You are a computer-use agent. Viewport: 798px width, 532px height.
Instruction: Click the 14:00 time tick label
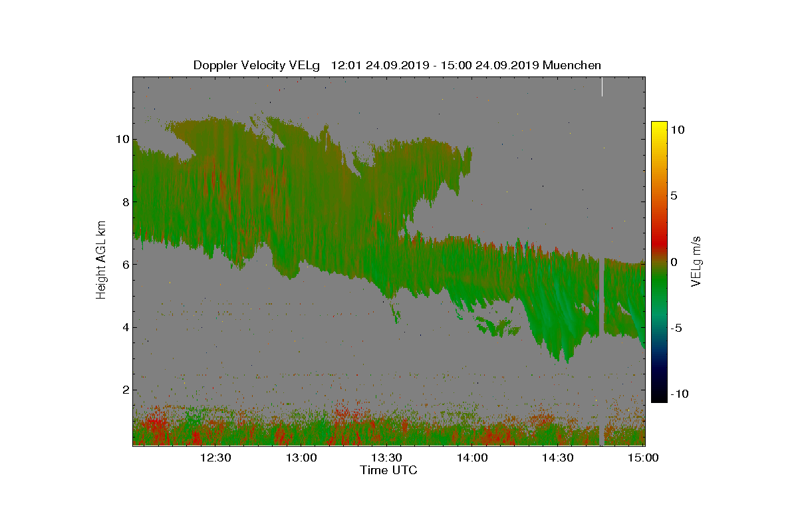473,458
